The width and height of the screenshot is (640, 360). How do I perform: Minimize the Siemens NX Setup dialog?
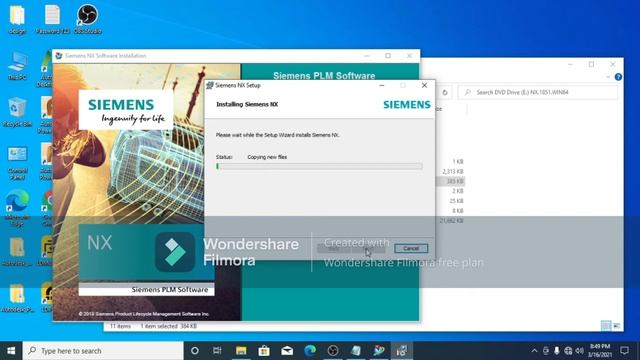382,85
